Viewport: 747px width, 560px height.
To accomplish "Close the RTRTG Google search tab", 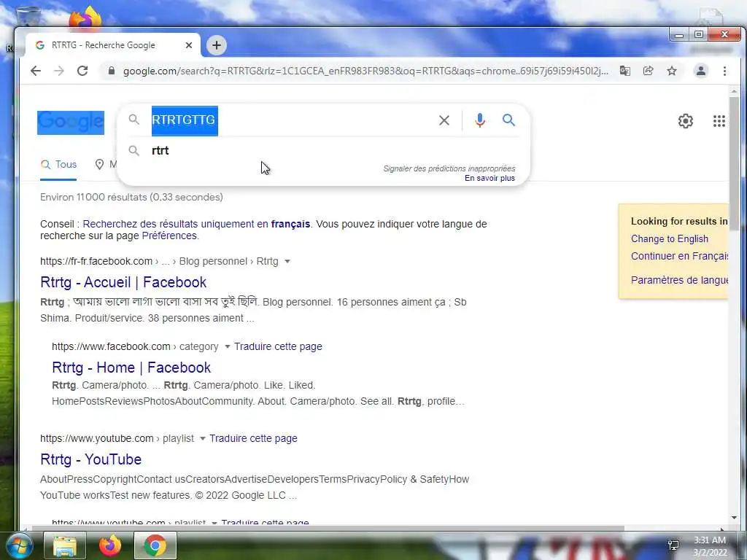I will 189,45.
